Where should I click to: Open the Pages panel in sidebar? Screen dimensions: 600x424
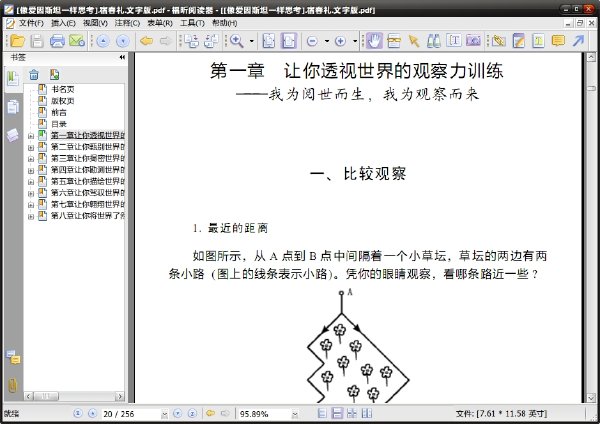click(x=13, y=107)
